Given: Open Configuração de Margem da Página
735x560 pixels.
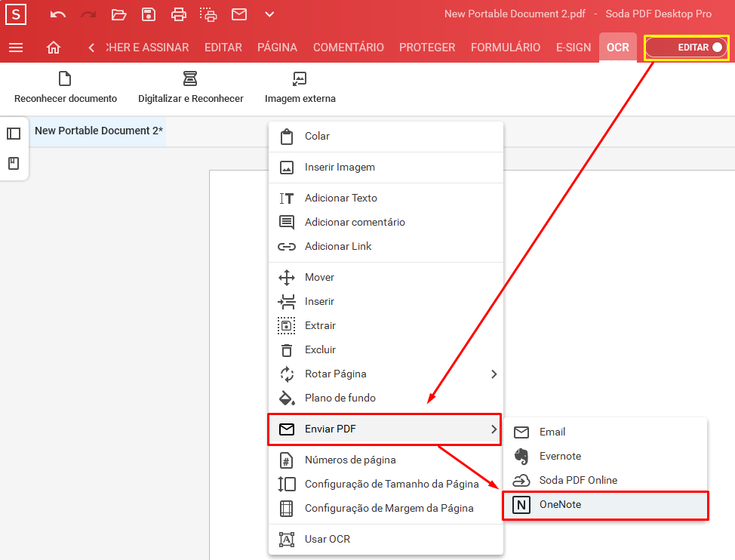Looking at the screenshot, I should point(386,509).
